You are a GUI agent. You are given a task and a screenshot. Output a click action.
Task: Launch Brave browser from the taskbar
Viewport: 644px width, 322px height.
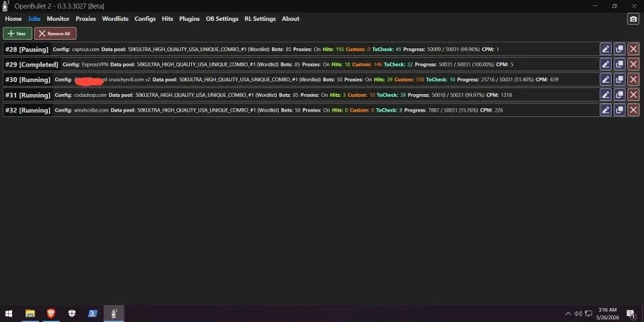(51, 314)
